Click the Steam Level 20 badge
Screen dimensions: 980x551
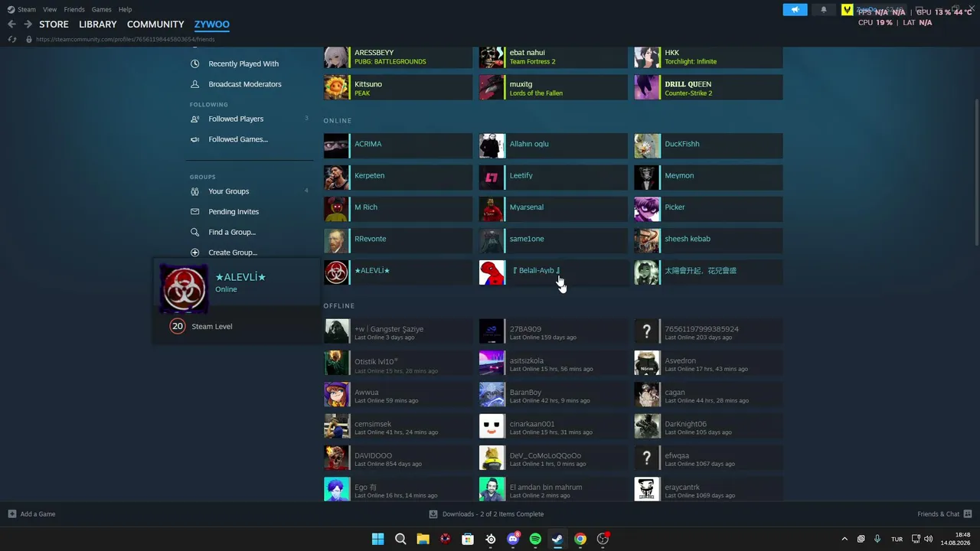pyautogui.click(x=178, y=326)
